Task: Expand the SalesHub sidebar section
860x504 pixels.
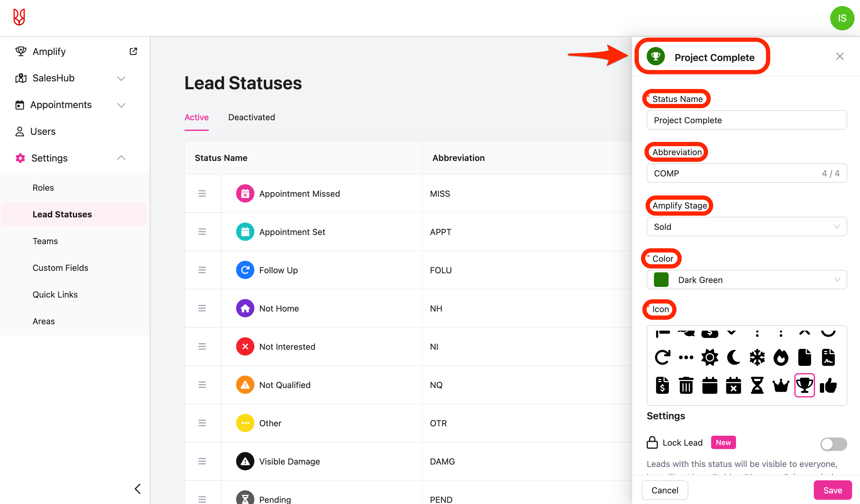Action: (121, 78)
